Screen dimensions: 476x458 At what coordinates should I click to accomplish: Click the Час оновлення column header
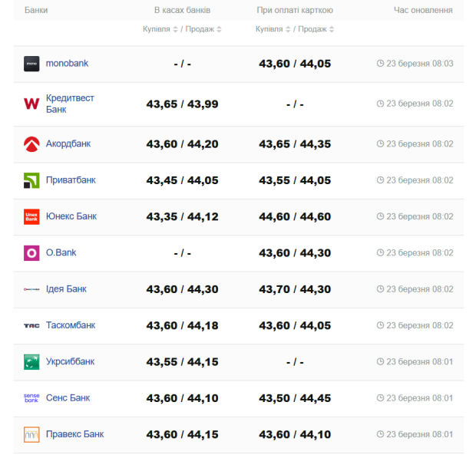423,10
